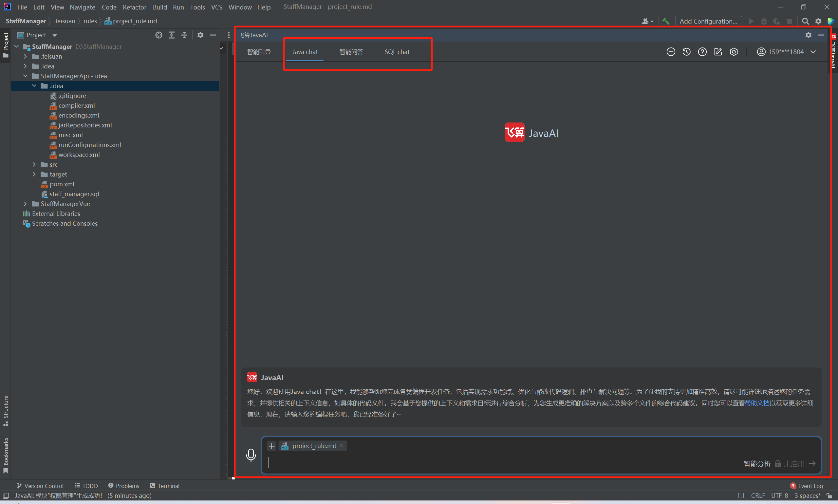Click UTF-8 encoding in status bar
Image resolution: width=838 pixels, height=504 pixels.
tap(779, 495)
